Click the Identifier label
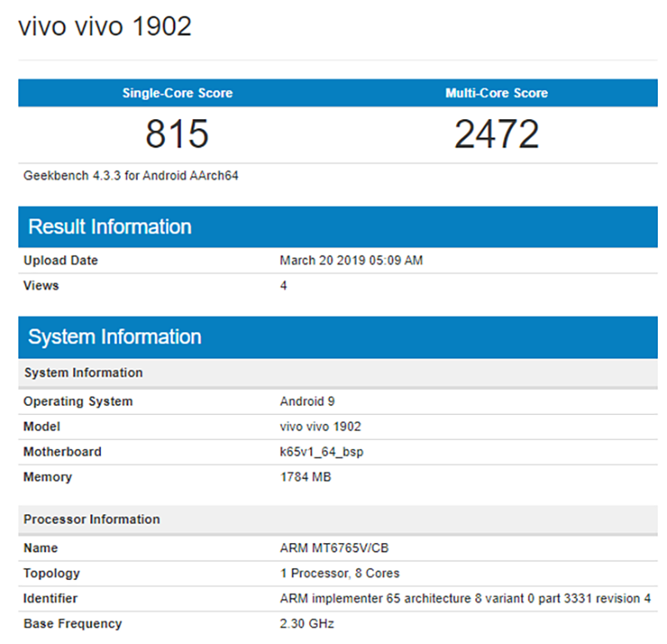Image resolution: width=667 pixels, height=644 pixels. pyautogui.click(x=50, y=598)
